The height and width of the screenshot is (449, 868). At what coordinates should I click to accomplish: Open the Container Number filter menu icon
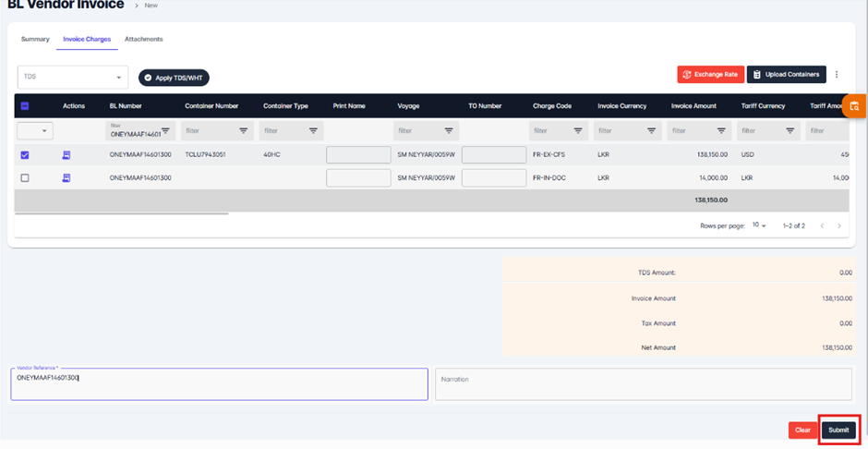[244, 131]
